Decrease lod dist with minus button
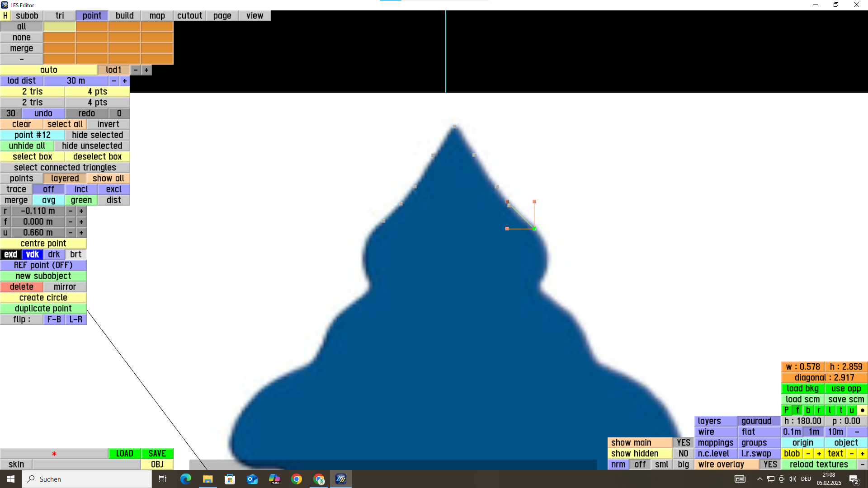The width and height of the screenshot is (868, 488). pos(114,81)
